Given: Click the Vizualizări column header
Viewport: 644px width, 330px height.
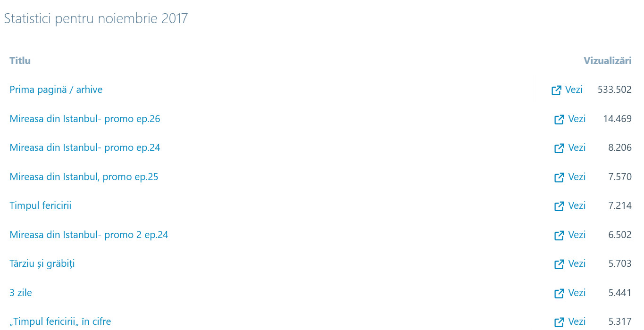Looking at the screenshot, I should click(607, 61).
